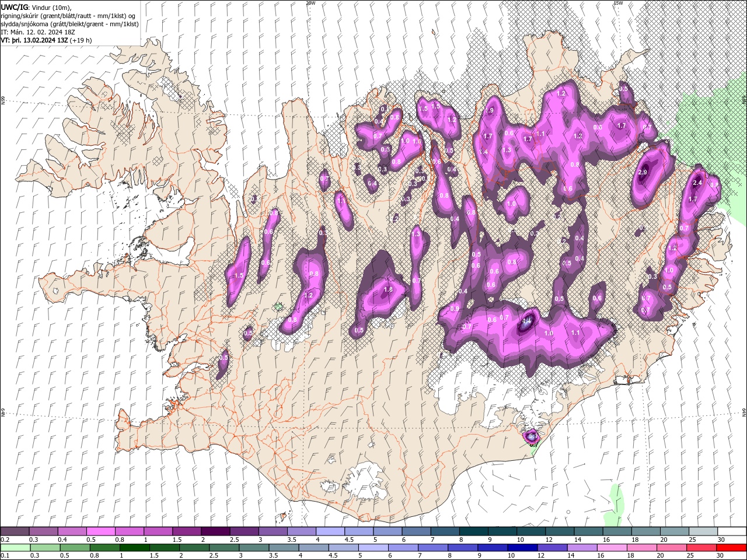Click the 'rigning/skúrir' legend description line
Screen dimensions: 747x560
point(68,16)
